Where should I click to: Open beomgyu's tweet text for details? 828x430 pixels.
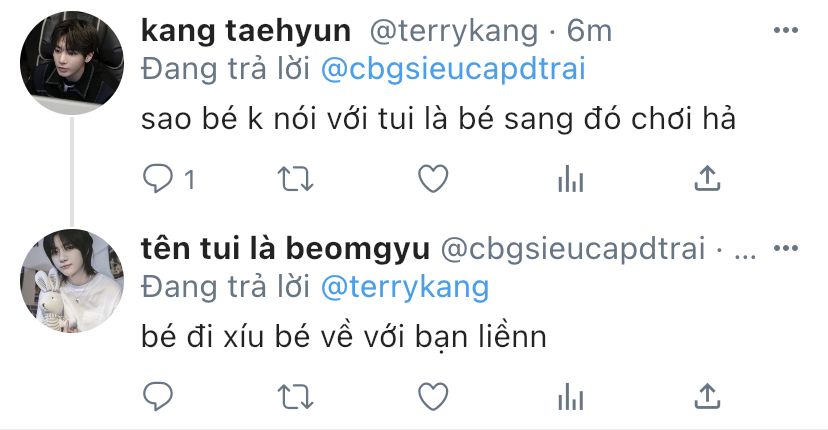coord(343,336)
